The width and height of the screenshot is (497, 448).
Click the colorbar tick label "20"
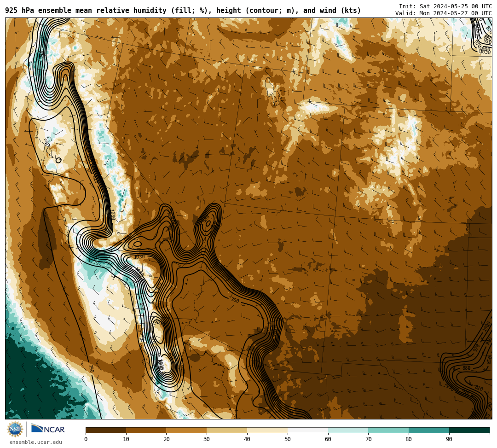pos(167,439)
